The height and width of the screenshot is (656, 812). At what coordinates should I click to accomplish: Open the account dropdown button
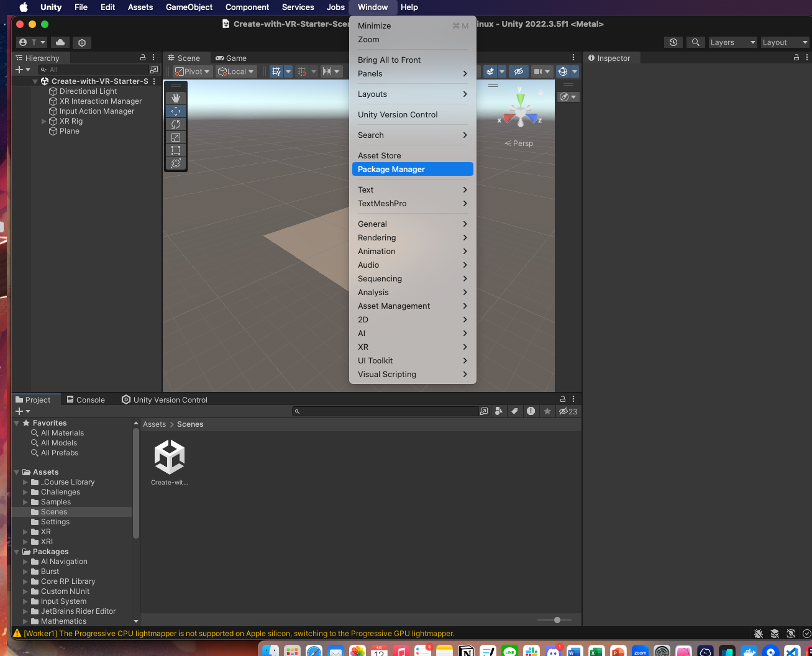click(x=32, y=42)
